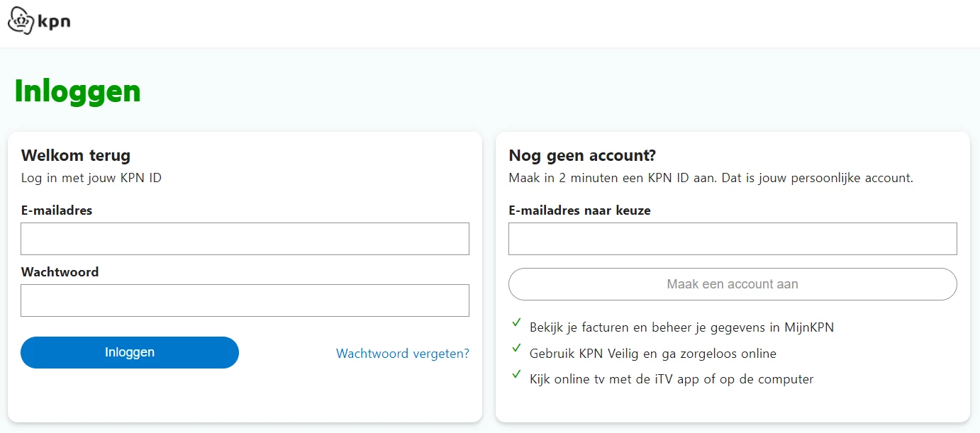This screenshot has height=433, width=980.
Task: Click 'Kijk online tv' benefit text
Action: tap(671, 379)
